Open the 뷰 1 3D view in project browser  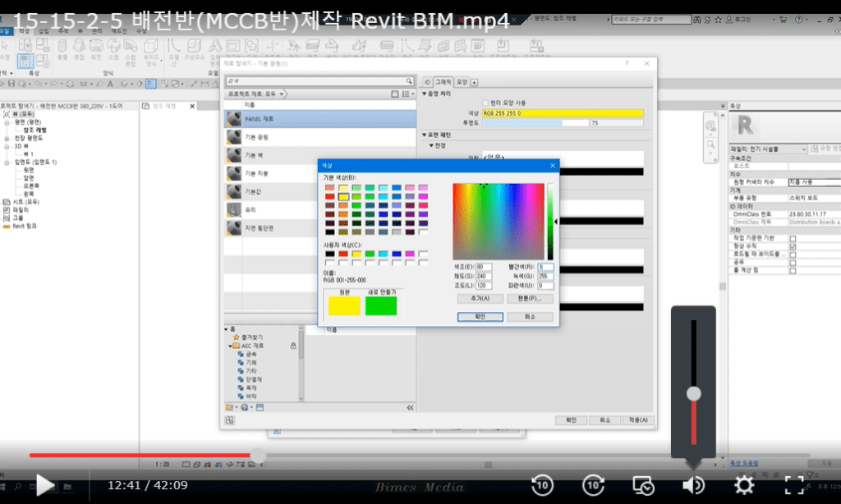[x=28, y=153]
